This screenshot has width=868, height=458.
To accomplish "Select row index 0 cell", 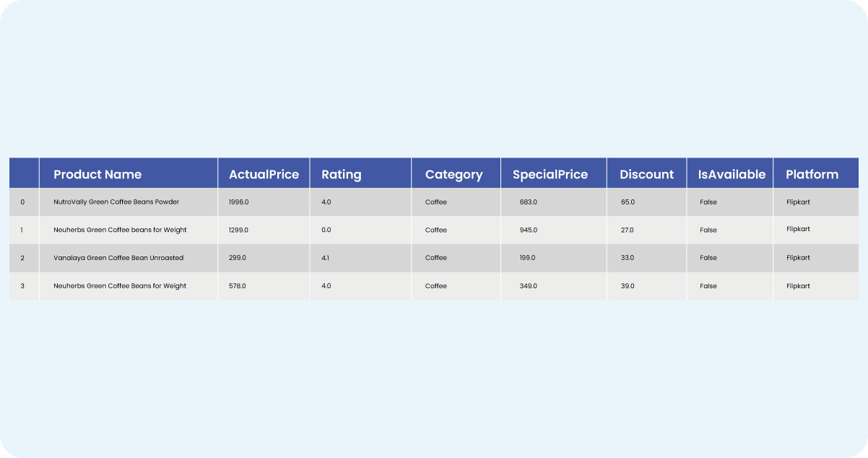I will [22, 202].
